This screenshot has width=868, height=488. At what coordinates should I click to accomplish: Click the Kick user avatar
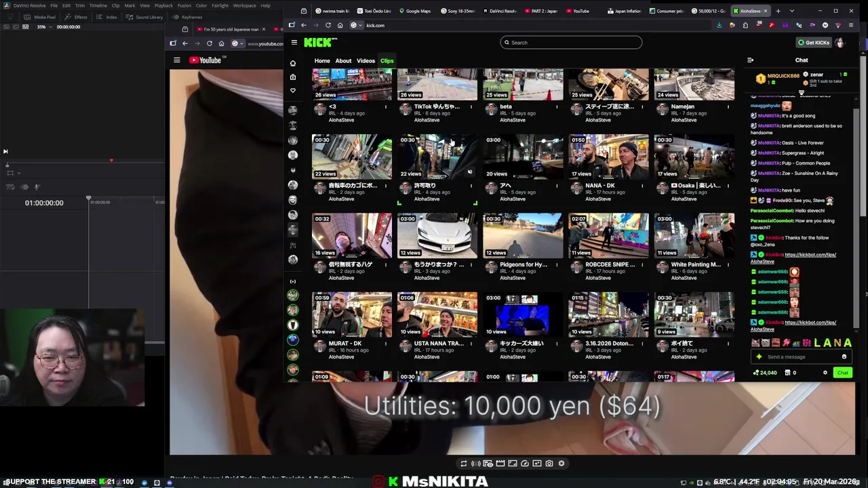[840, 43]
